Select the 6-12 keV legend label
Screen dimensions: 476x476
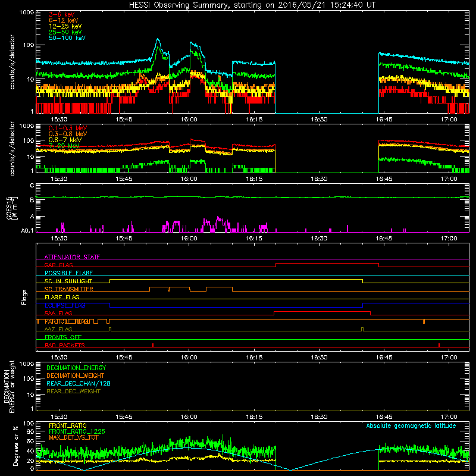[x=64, y=20]
